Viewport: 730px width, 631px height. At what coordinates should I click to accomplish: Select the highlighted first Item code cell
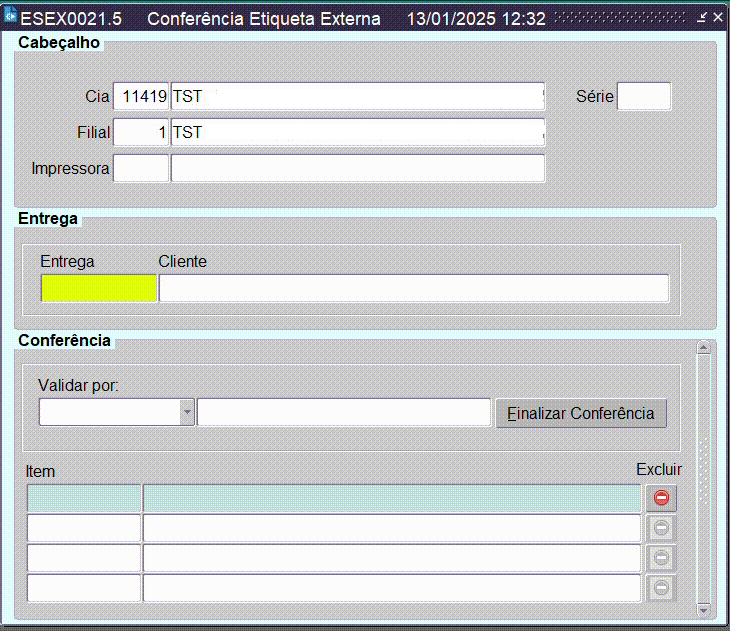point(84,498)
